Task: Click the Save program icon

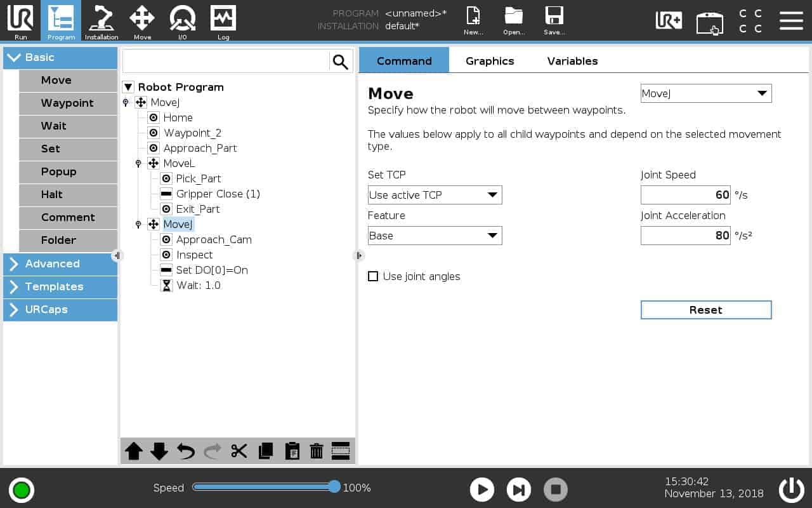Action: (554, 21)
